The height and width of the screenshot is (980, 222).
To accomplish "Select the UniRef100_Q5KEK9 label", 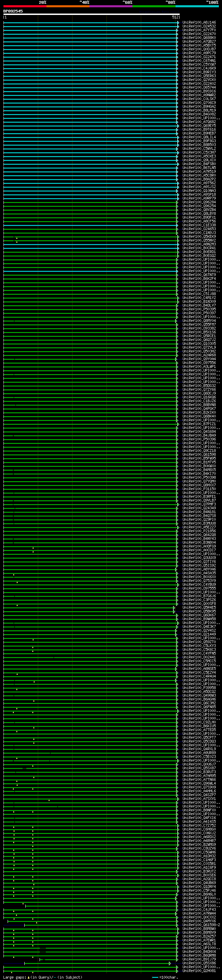I will [x=199, y=236].
